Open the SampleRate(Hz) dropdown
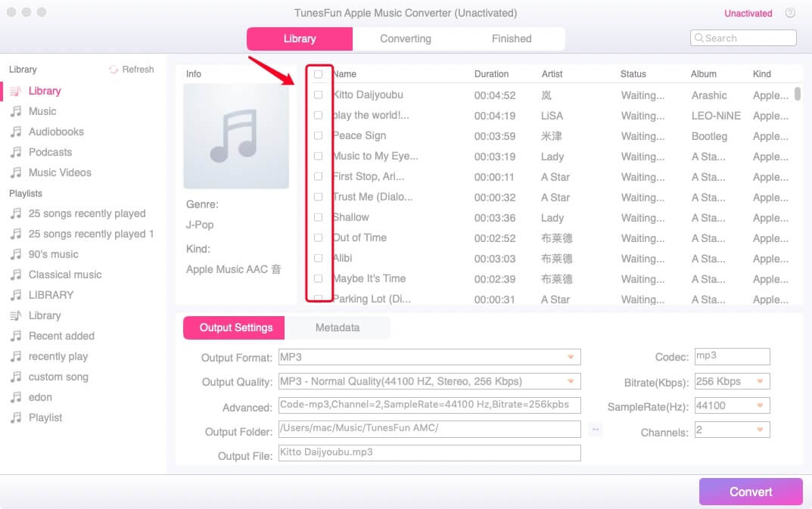 pos(733,405)
